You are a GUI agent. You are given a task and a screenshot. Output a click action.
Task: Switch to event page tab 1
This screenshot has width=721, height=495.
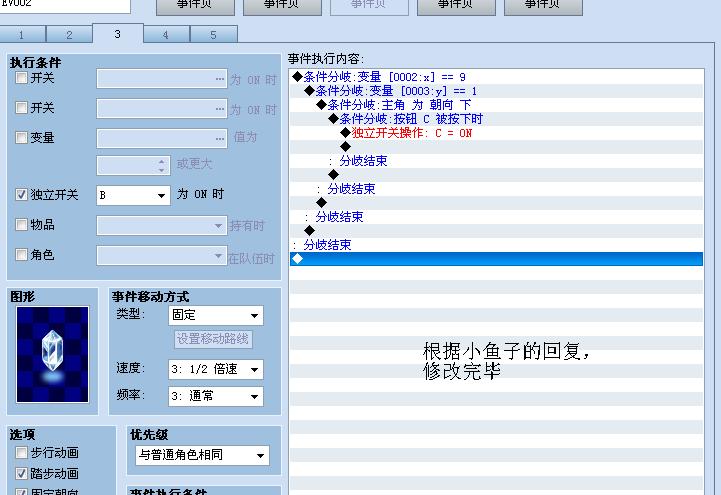22,34
